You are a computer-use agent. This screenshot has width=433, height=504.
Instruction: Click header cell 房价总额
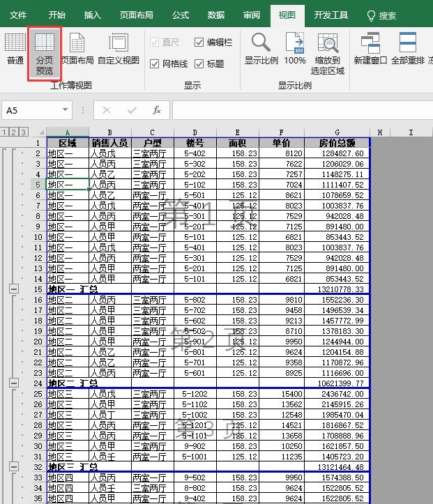pos(337,143)
